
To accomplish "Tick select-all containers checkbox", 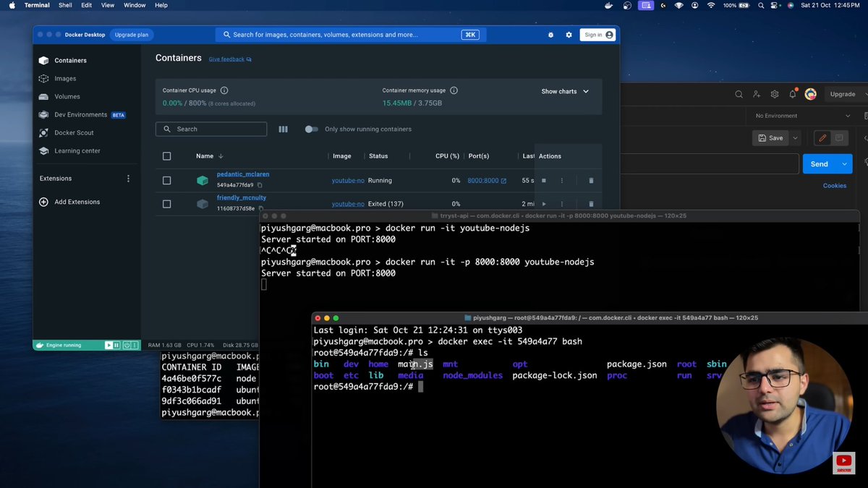I will [x=167, y=156].
